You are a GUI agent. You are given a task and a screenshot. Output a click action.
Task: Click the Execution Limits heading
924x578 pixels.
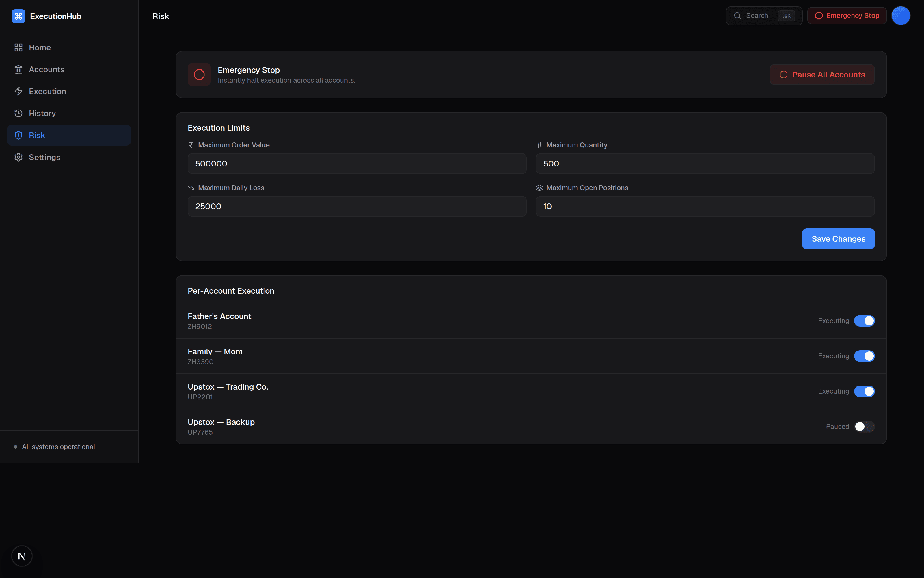[x=219, y=128]
